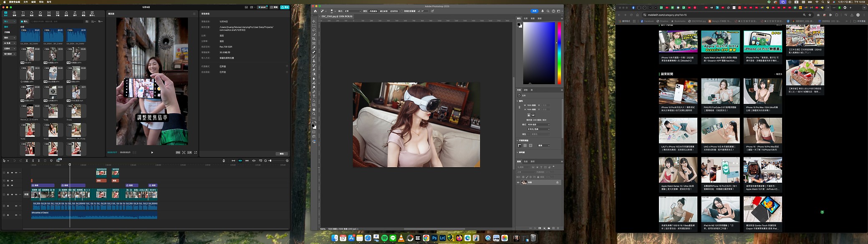Open the bit depth dropdown in Properties panel

coord(538,129)
